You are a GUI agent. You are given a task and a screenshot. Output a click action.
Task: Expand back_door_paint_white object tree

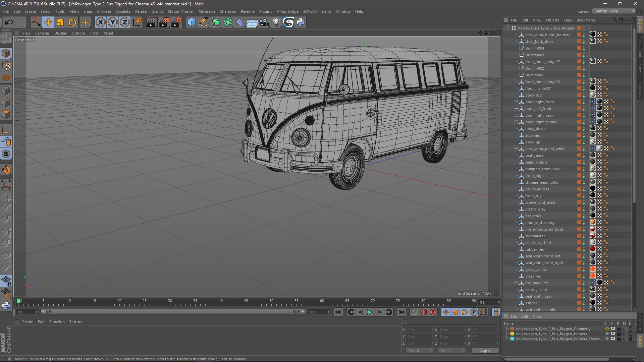[516, 149]
